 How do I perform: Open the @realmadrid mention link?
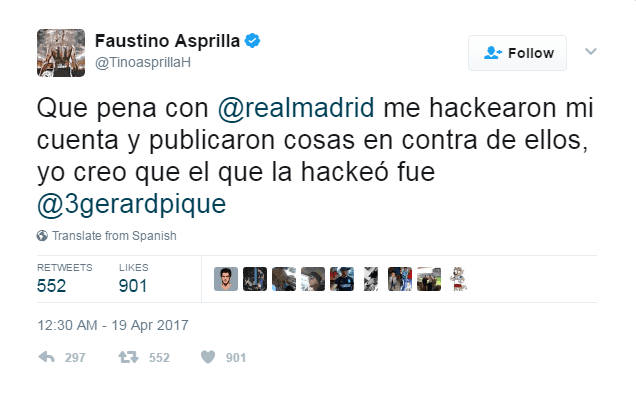point(296,108)
